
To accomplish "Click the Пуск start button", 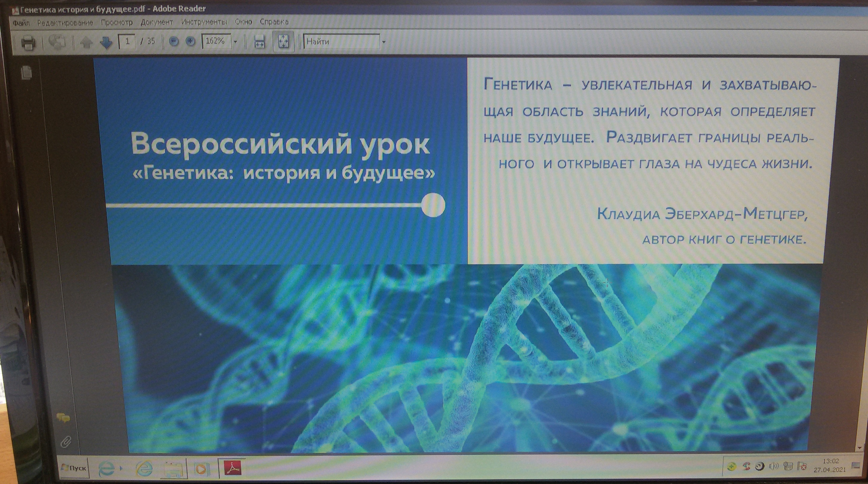I will [74, 468].
